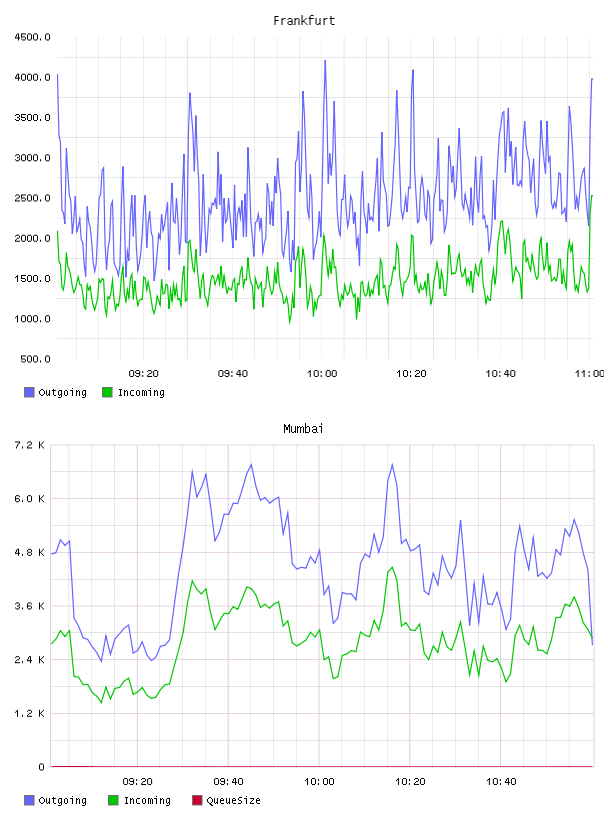Click the 4.8 K y-axis label on Mumbai

coord(29,552)
